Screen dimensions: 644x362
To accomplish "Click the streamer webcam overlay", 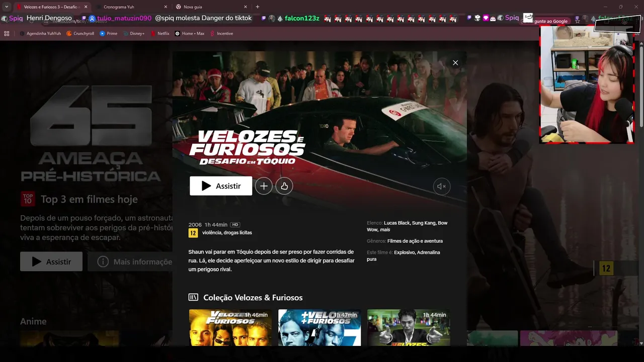I will tap(587, 84).
